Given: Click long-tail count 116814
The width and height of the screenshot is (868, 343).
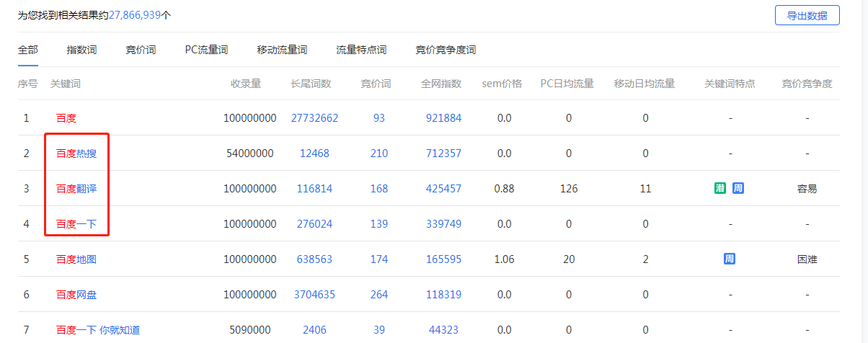Looking at the screenshot, I should tap(314, 189).
